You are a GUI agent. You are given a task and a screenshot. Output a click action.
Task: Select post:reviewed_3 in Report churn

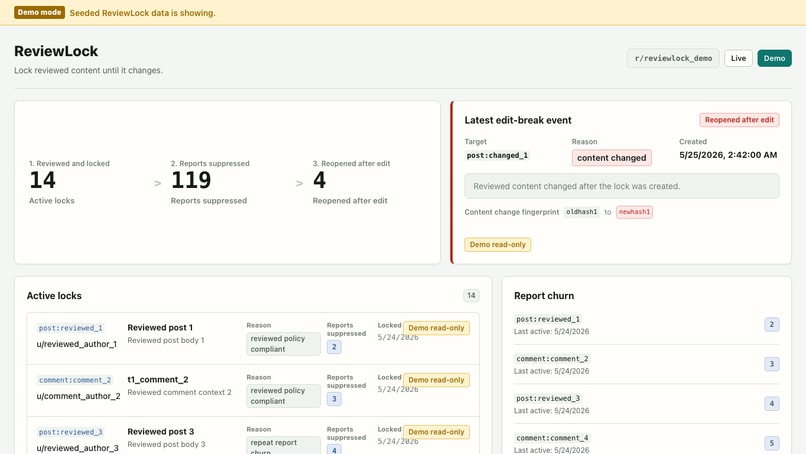(548, 398)
